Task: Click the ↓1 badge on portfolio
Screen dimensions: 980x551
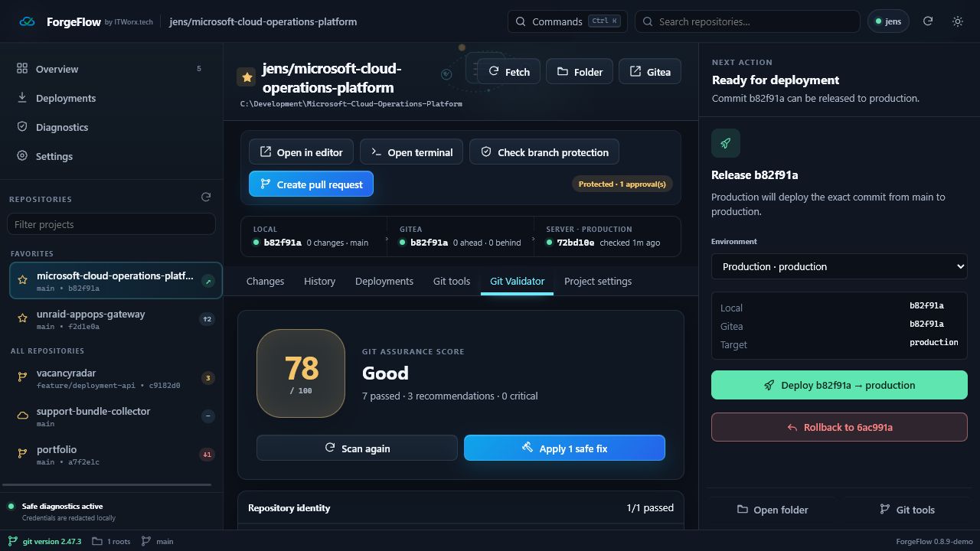Action: coord(207,454)
